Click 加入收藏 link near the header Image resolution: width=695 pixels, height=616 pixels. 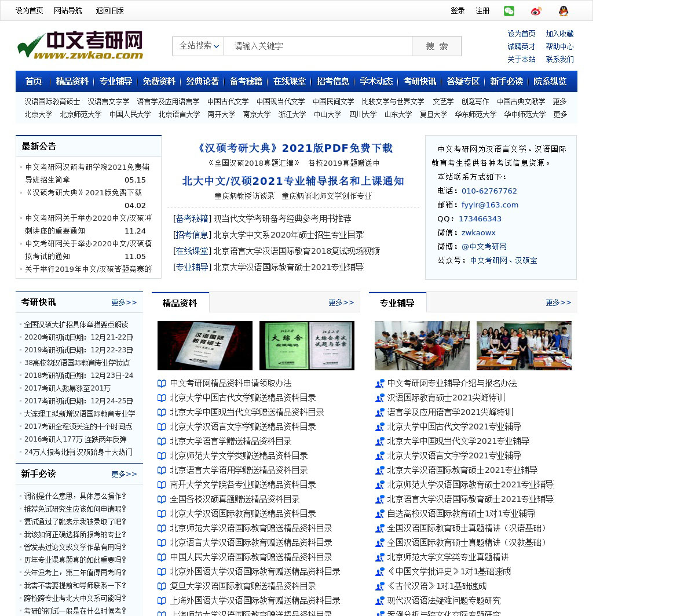[x=559, y=34]
